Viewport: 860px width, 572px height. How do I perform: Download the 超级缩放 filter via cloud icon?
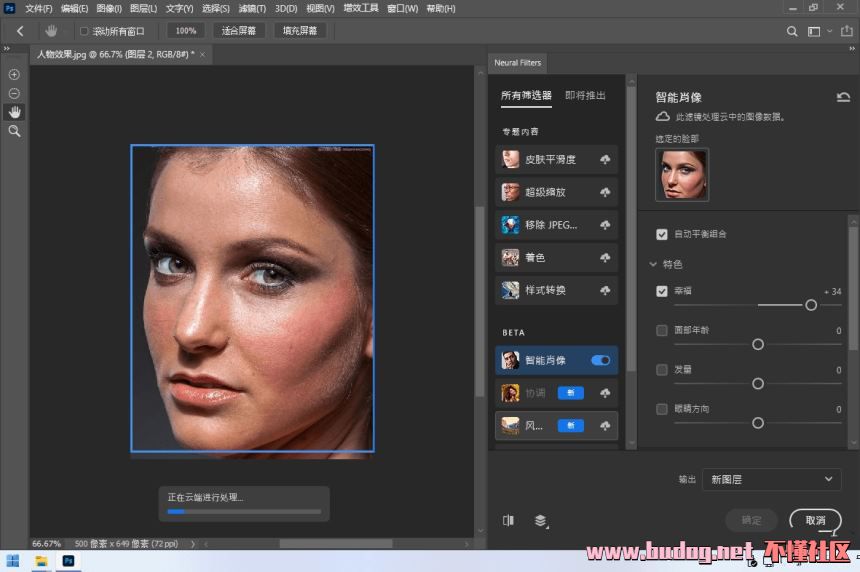tap(605, 192)
